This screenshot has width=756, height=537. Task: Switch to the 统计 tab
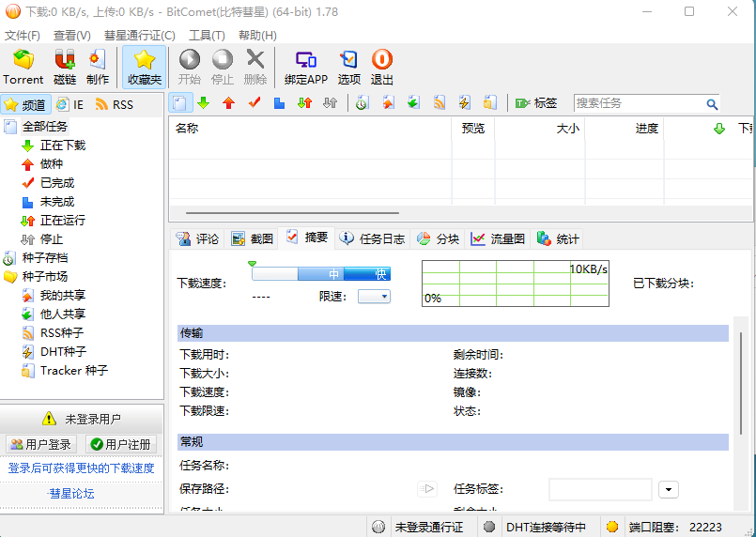click(557, 239)
